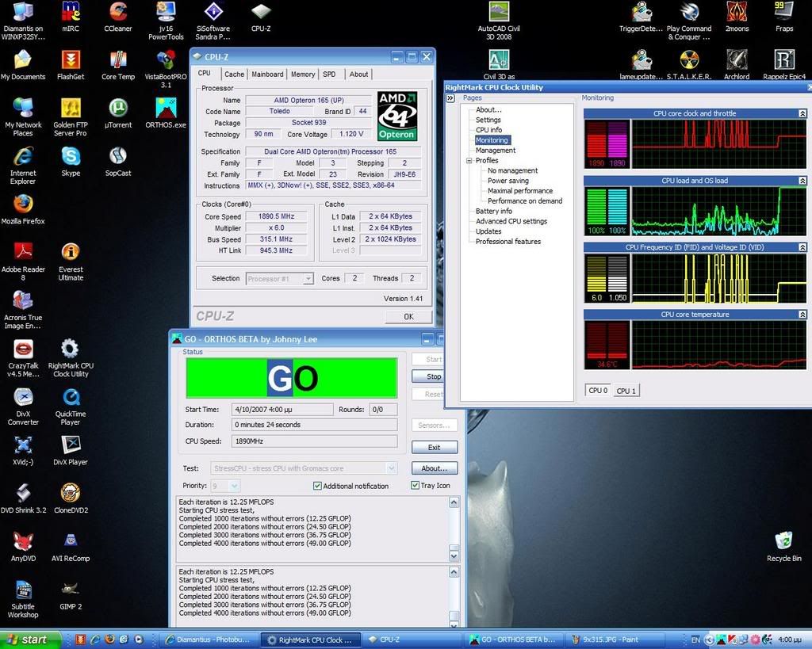Launch Fraps from the desktop
Screen dimensions: 812x649
coord(784,17)
